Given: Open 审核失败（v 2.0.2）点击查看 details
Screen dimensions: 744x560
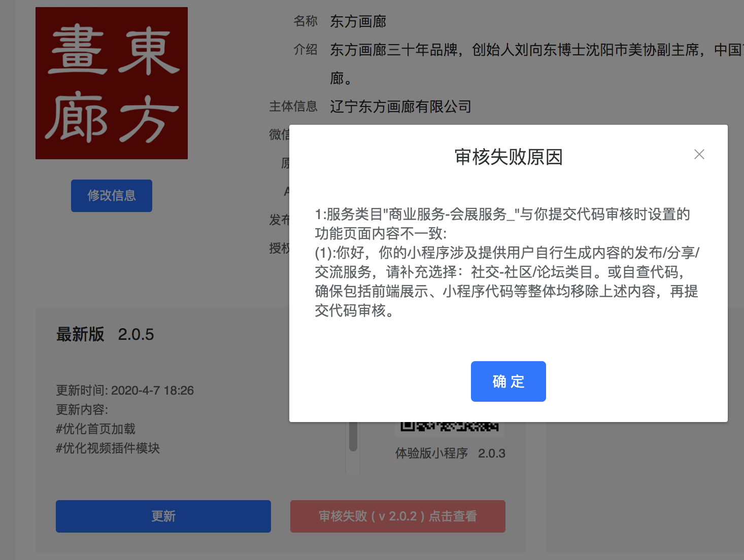Looking at the screenshot, I should point(397,516).
